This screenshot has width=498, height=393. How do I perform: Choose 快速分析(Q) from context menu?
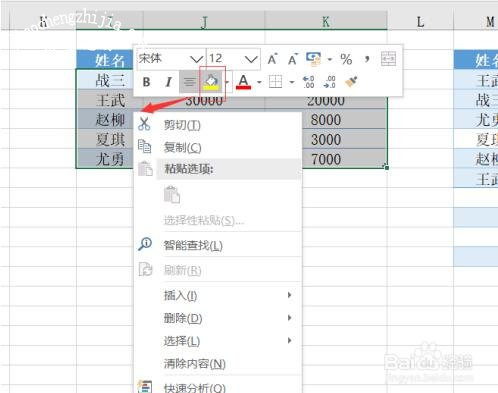coord(194,388)
